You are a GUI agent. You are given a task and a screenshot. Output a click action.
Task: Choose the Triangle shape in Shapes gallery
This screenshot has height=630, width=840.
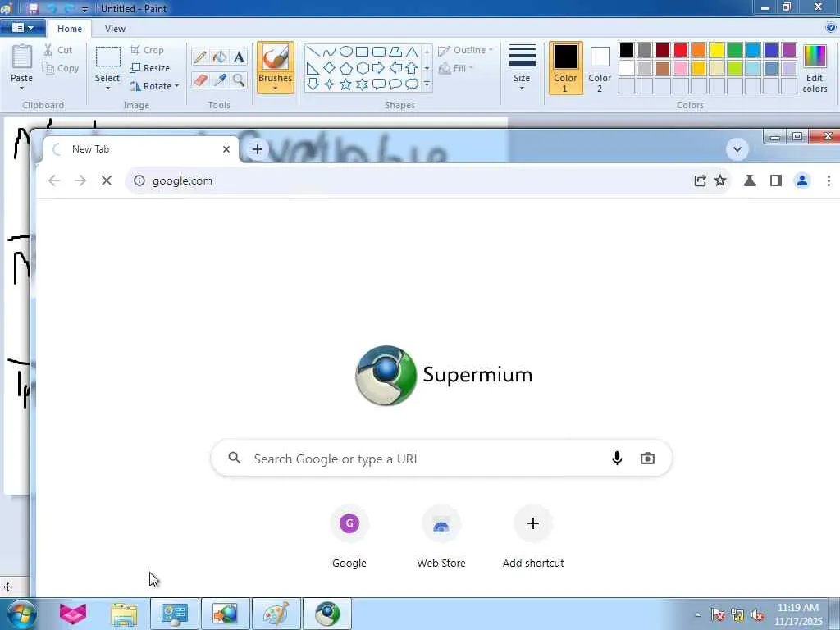tap(412, 52)
